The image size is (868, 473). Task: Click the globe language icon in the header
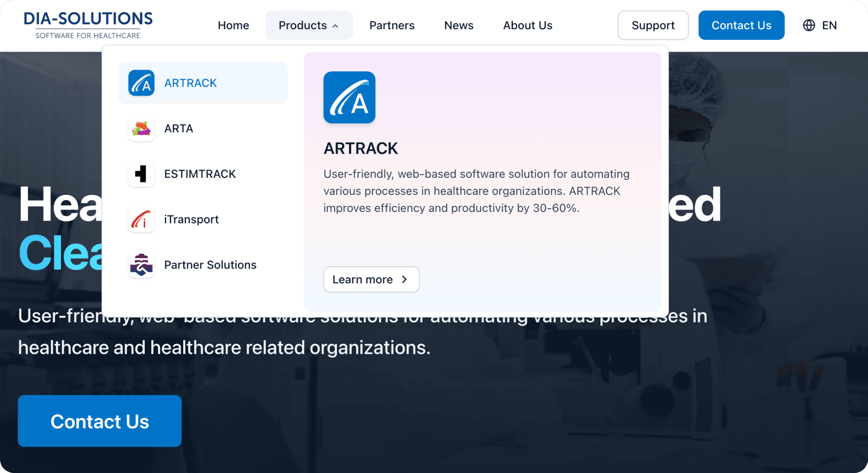point(808,25)
